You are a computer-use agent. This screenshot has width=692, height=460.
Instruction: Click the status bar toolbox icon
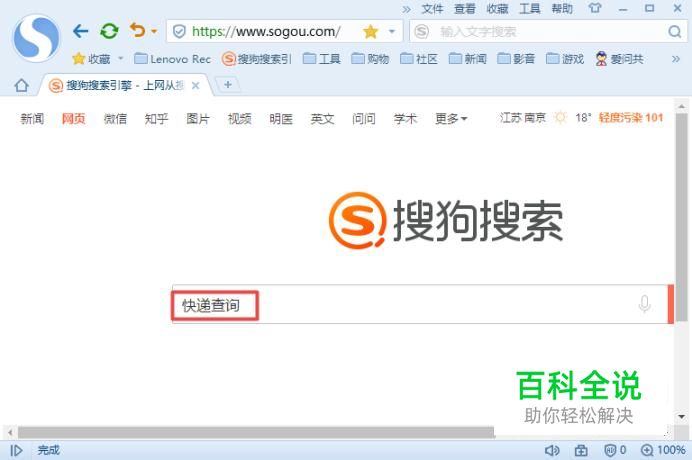click(581, 450)
